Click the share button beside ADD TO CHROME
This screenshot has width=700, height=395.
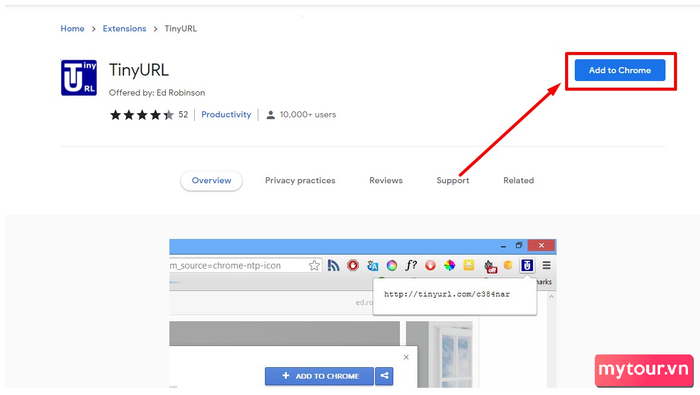[384, 376]
